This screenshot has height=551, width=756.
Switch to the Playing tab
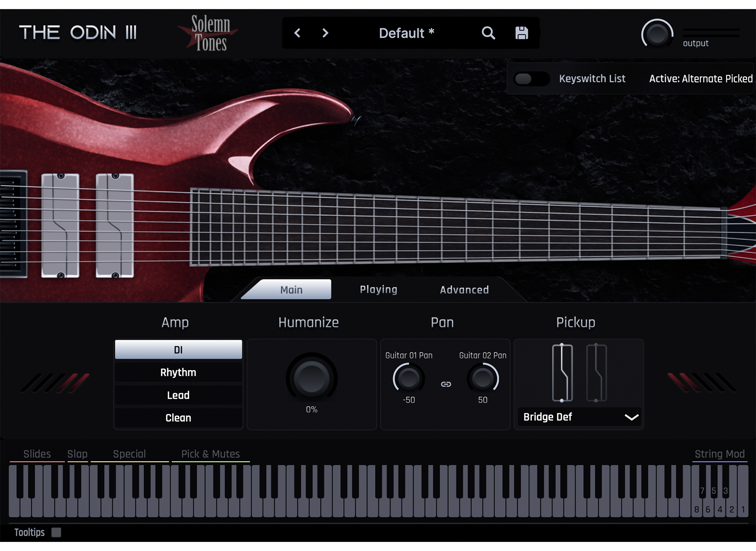tap(378, 290)
